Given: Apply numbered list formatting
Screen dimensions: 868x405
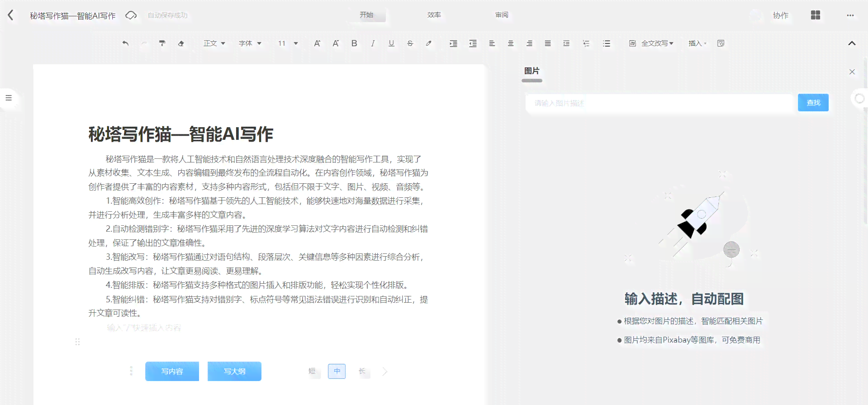Looking at the screenshot, I should (586, 43).
